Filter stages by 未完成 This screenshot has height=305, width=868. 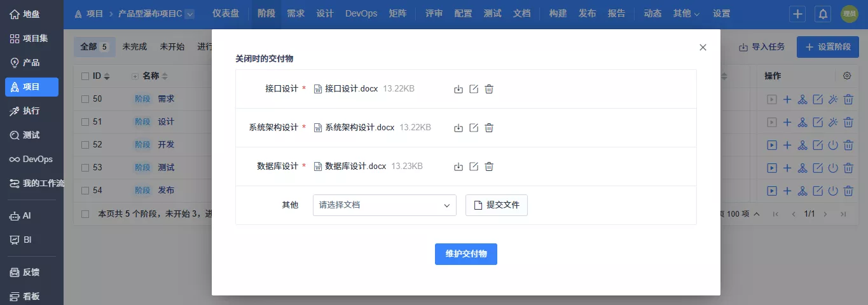pos(135,47)
